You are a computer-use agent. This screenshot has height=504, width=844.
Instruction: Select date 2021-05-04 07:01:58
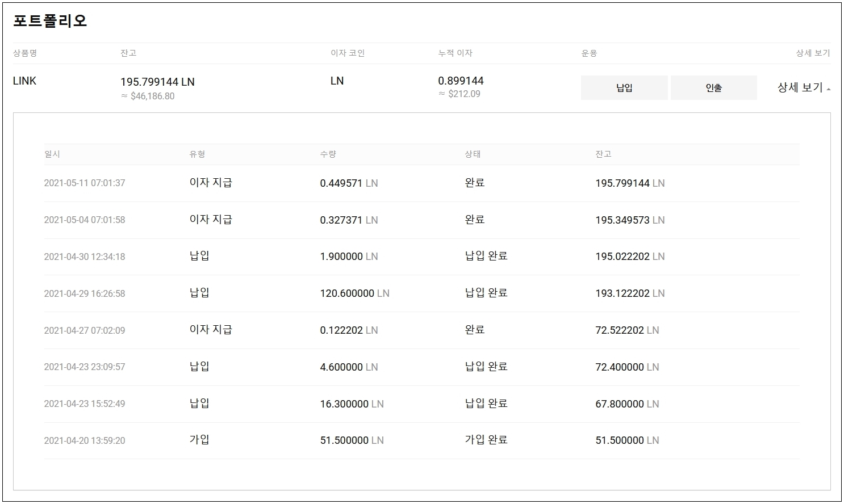pos(85,220)
